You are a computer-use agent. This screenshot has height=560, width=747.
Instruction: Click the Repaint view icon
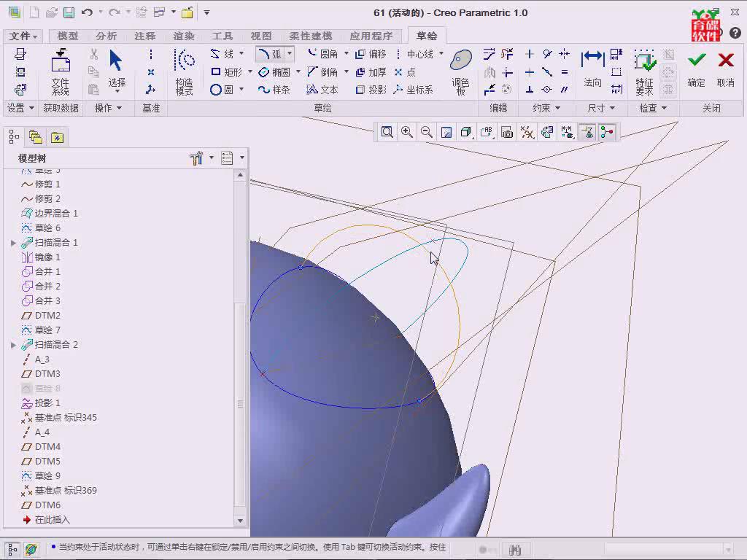point(446,132)
